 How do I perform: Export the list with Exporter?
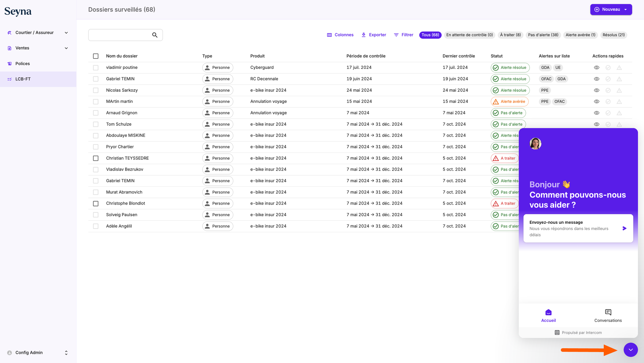pos(374,35)
